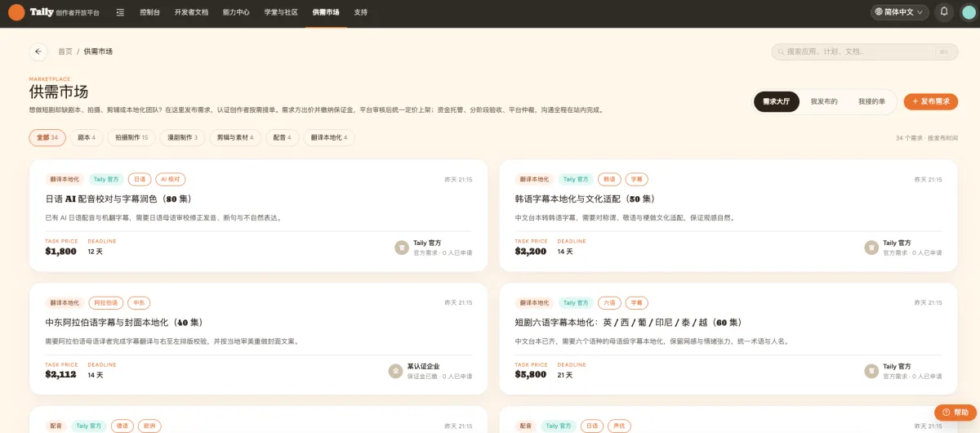Select 供需市场 navigation tab
Image resolution: width=980 pixels, height=433 pixels.
pos(326,12)
